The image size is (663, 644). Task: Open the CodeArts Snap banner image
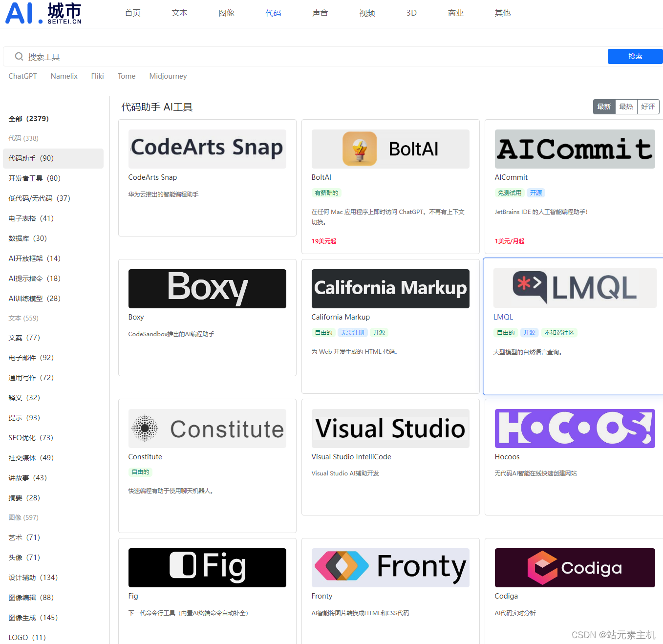click(207, 149)
